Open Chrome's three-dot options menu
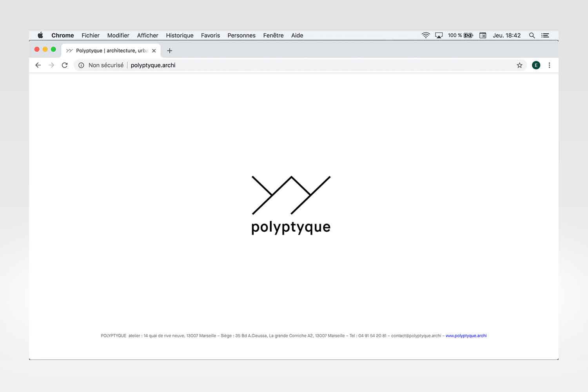This screenshot has height=392, width=588. click(x=549, y=65)
